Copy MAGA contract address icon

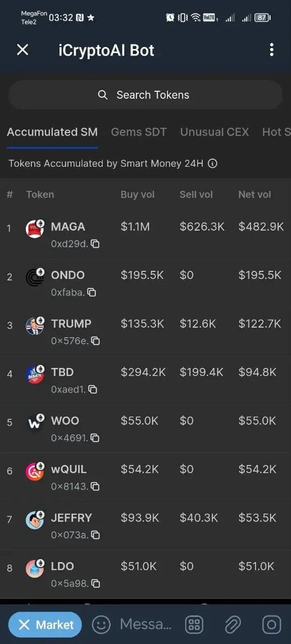(x=95, y=244)
